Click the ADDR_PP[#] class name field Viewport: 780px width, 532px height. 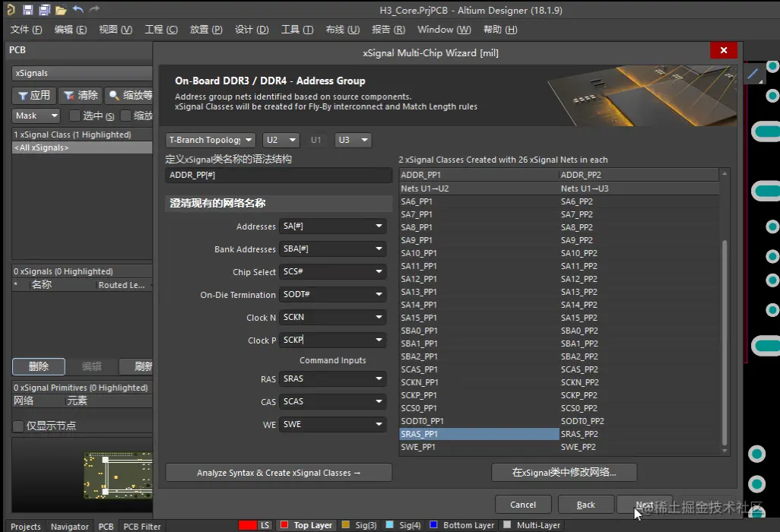tap(278, 175)
